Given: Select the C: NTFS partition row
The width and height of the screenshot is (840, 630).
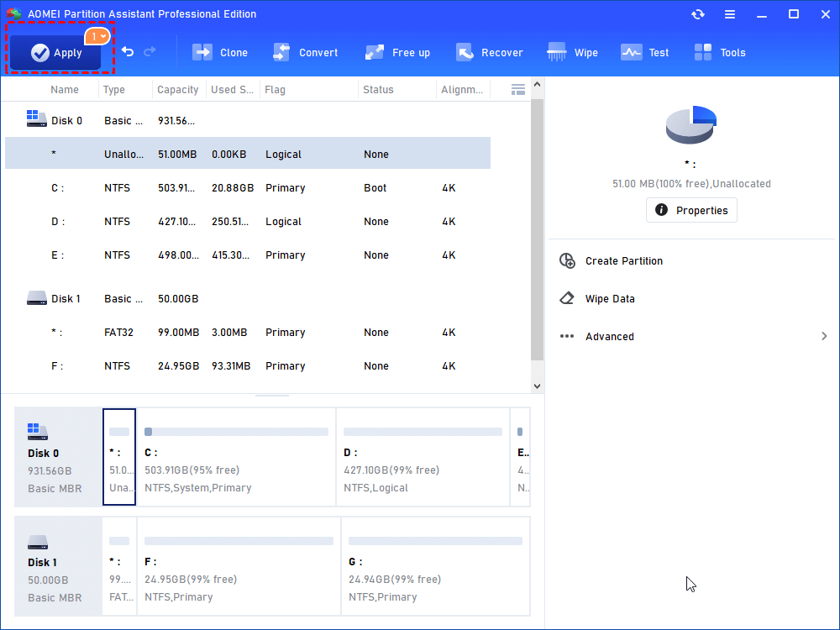Looking at the screenshot, I should tap(248, 187).
